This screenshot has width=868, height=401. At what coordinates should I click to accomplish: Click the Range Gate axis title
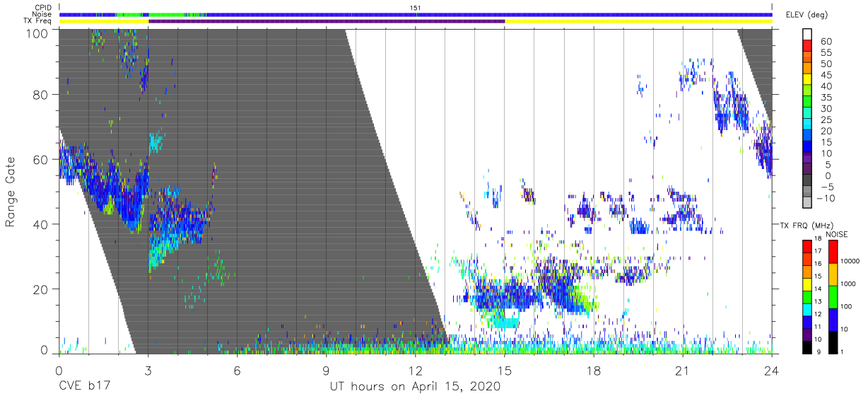tap(11, 192)
